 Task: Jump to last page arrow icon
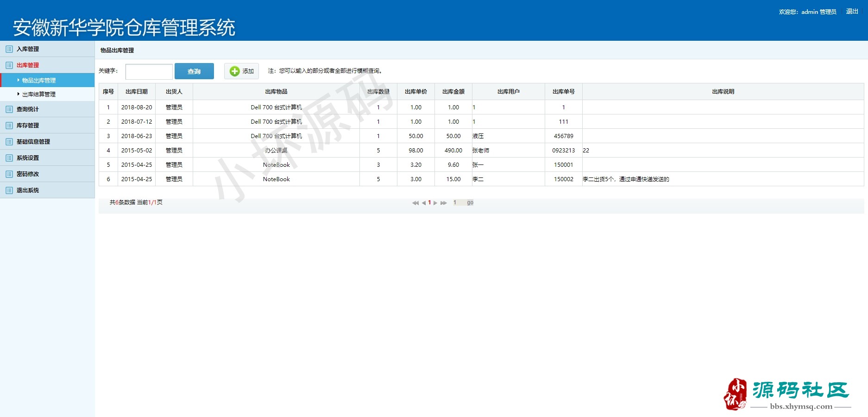(444, 203)
